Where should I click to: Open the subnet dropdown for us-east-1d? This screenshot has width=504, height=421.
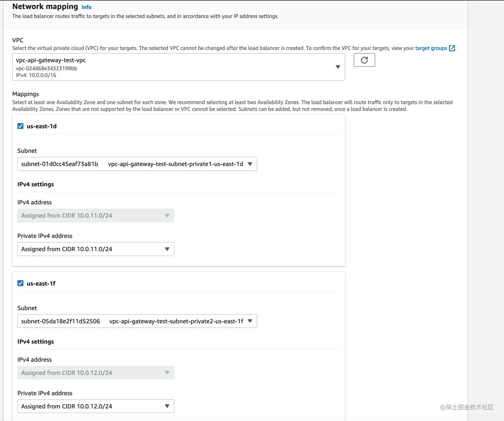point(137,164)
